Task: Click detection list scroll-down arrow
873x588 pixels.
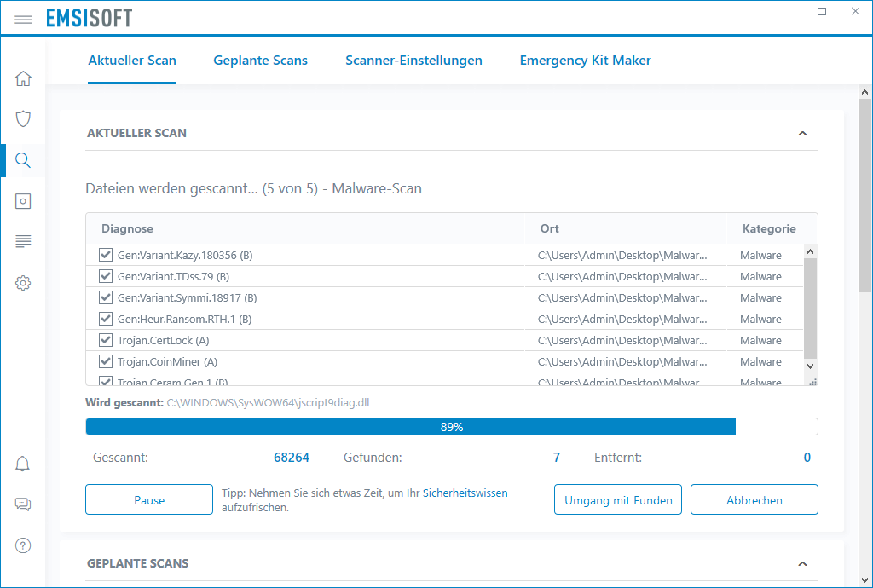Action: (811, 366)
